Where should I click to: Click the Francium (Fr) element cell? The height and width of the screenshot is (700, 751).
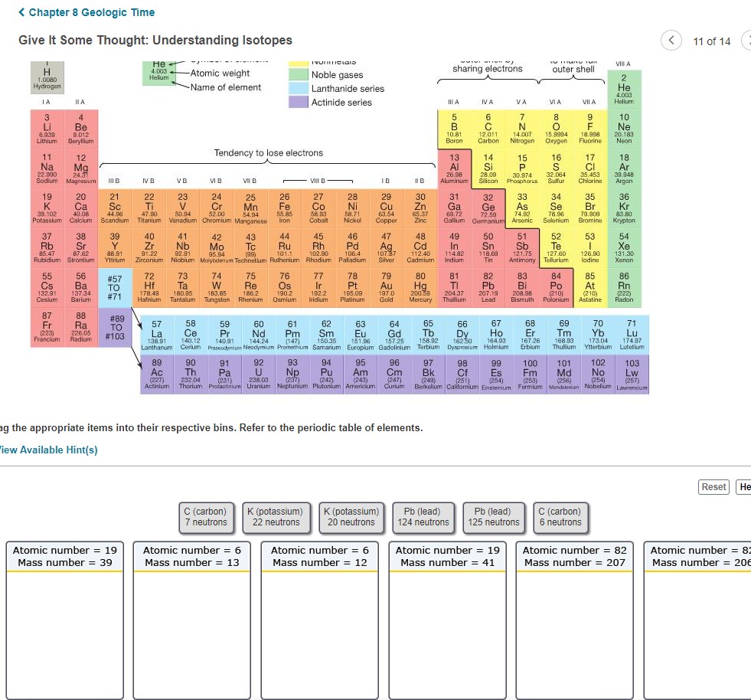47,328
